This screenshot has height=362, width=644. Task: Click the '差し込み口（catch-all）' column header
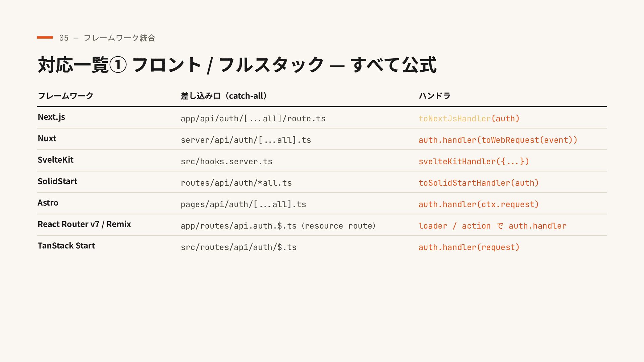click(224, 96)
